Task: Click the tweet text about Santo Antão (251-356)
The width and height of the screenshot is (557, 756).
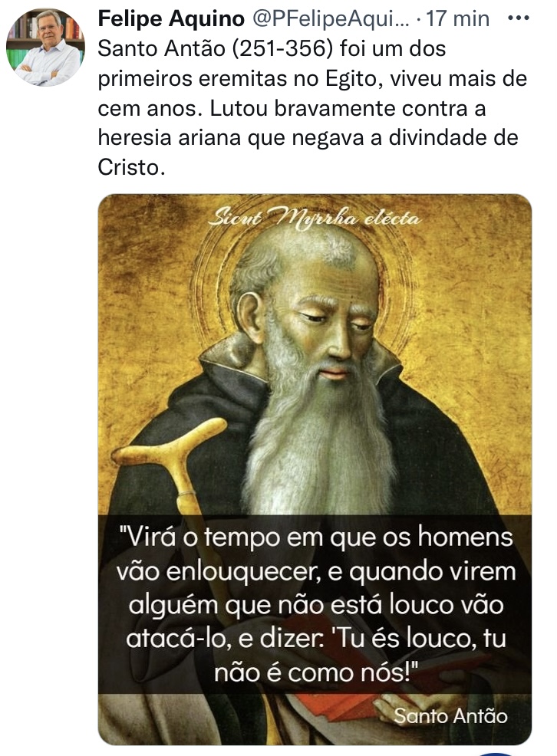Action: click(x=312, y=107)
